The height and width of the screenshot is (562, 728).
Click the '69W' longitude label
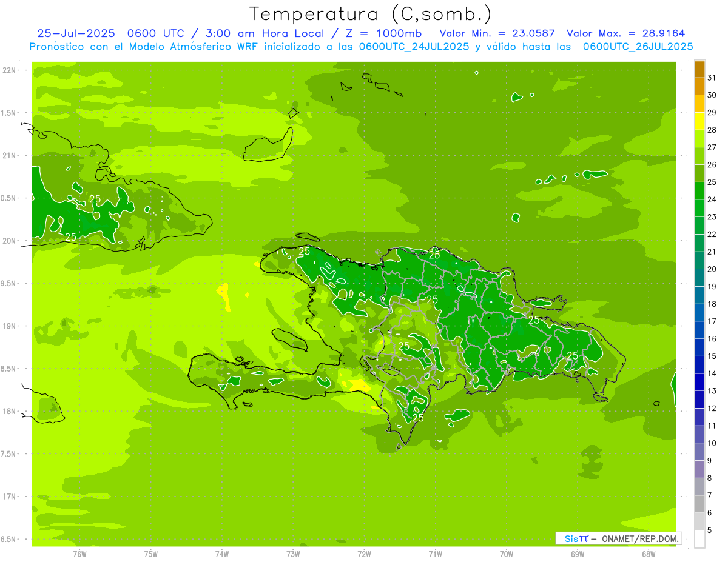click(x=578, y=554)
